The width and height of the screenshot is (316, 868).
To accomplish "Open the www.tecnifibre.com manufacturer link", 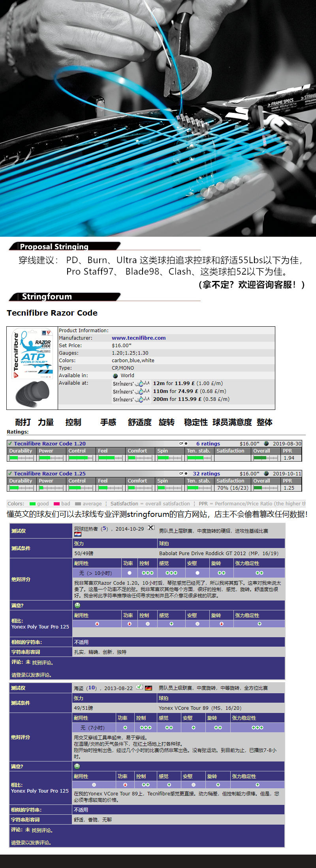I will pos(139,338).
